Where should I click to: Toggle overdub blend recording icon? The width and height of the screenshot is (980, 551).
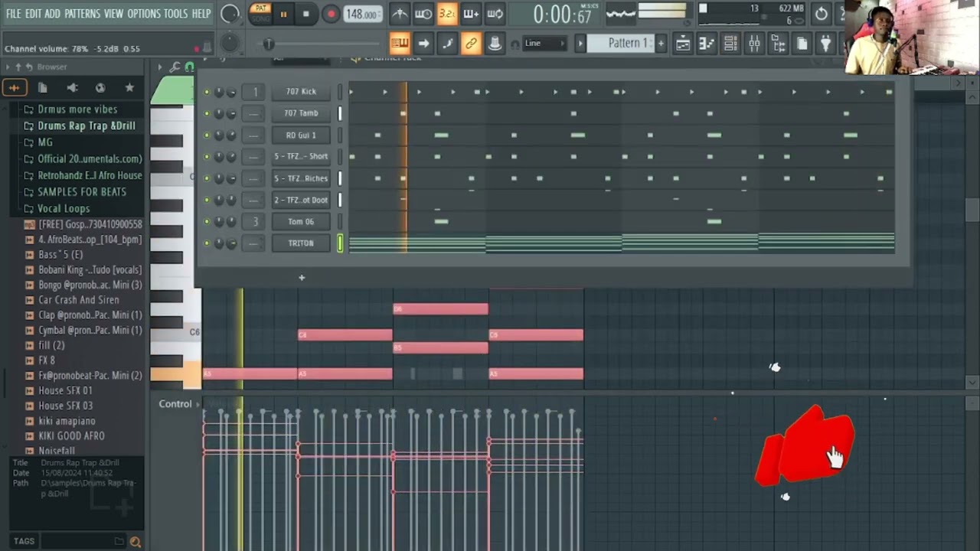coord(471,14)
